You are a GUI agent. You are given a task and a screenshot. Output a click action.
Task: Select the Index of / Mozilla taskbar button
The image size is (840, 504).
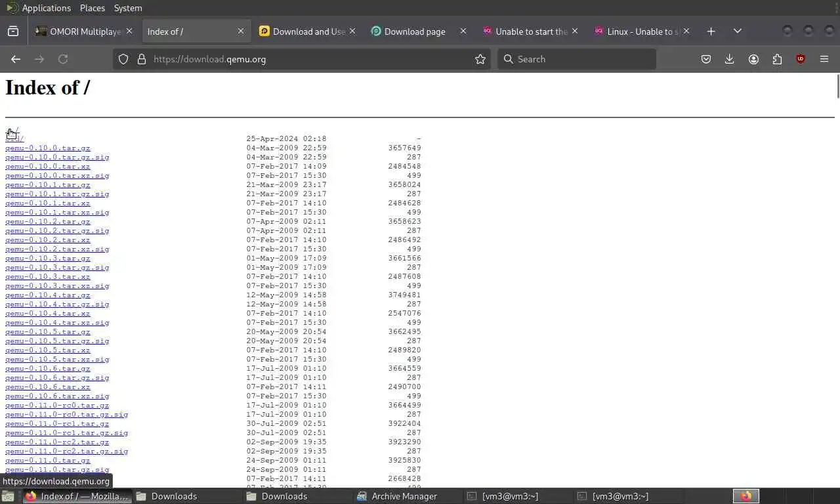pyautogui.click(x=77, y=496)
